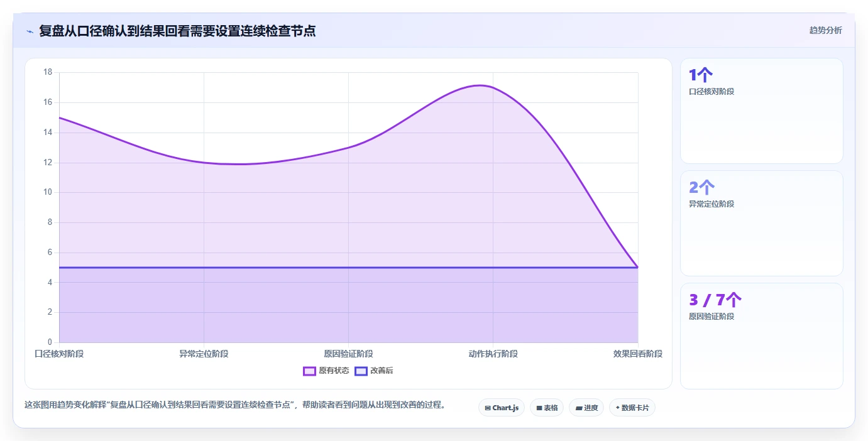Click x-axis label 动作执行阶段
Image resolution: width=868 pixels, height=441 pixels.
493,354
